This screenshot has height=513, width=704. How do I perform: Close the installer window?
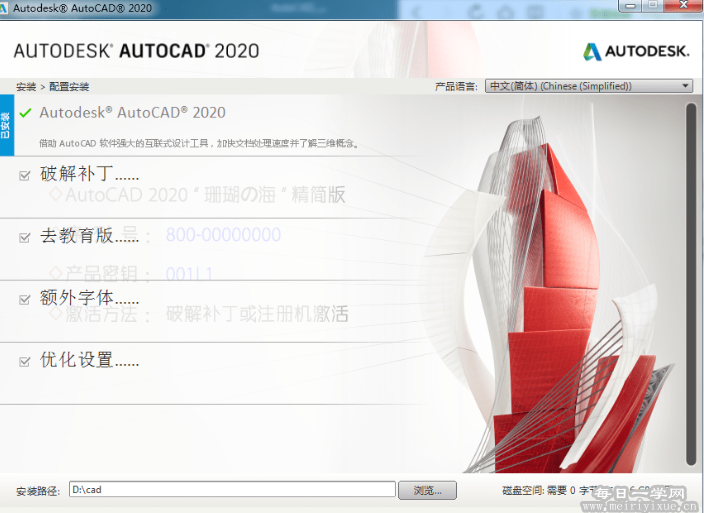[x=683, y=5]
